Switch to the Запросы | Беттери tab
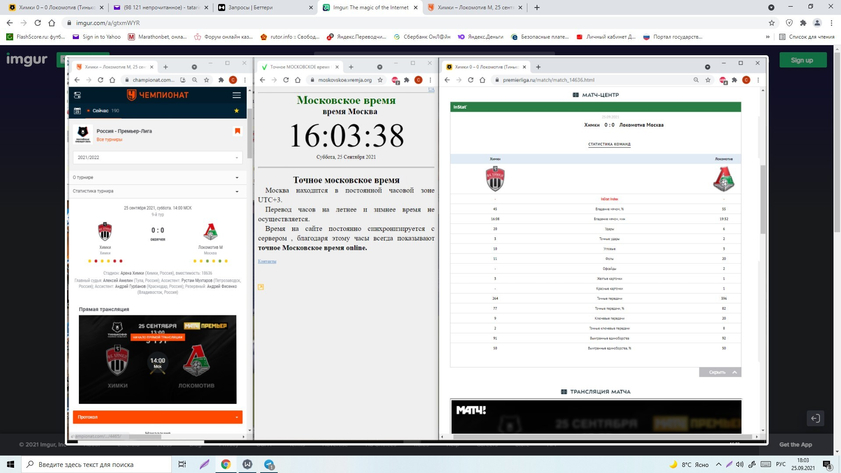The height and width of the screenshot is (473, 841). tap(264, 8)
